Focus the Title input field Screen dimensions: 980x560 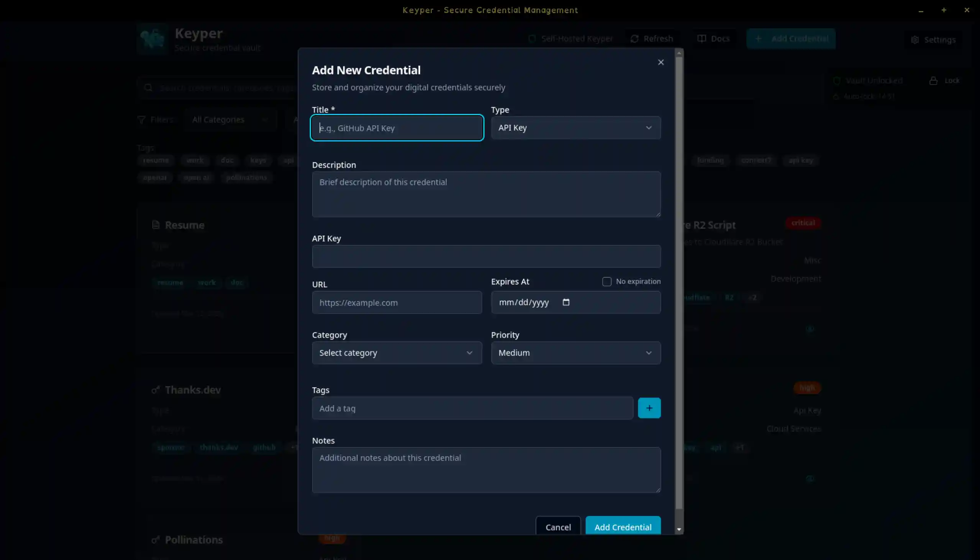[397, 128]
